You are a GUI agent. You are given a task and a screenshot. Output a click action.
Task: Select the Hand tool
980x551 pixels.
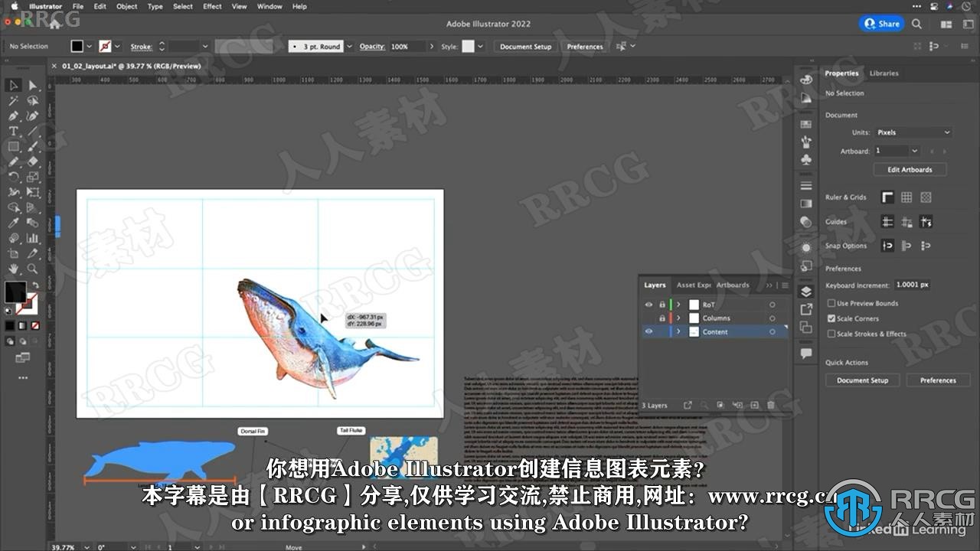tap(13, 269)
